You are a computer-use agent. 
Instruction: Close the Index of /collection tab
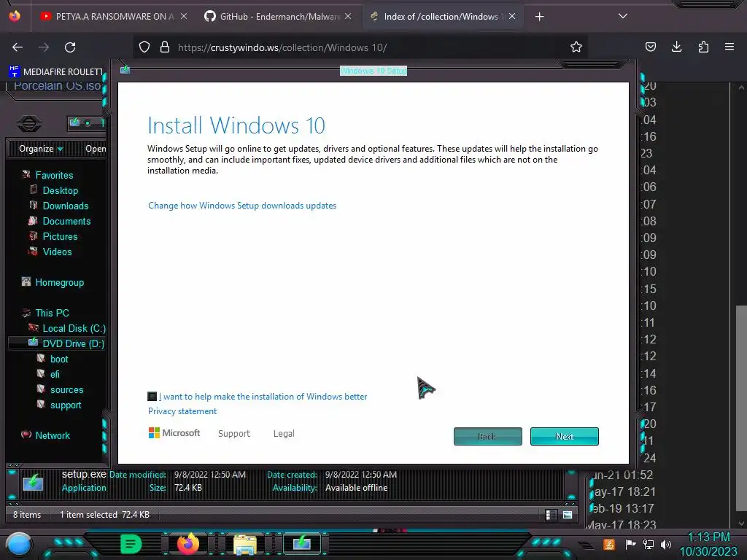click(x=512, y=16)
